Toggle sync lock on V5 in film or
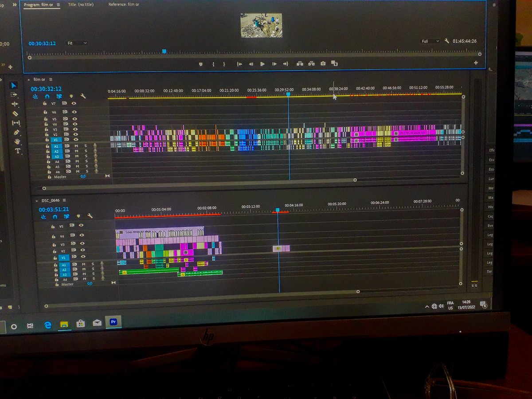The width and height of the screenshot is (532, 399). click(x=65, y=119)
